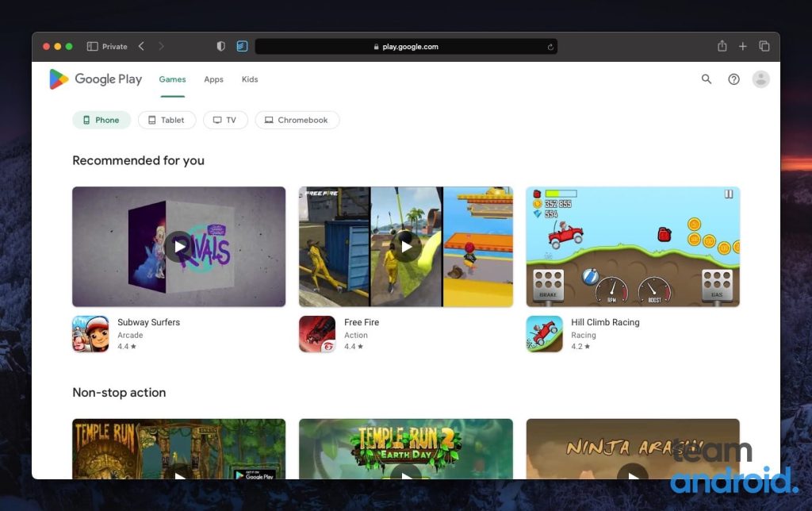Switch to the Kids tab

(x=250, y=79)
